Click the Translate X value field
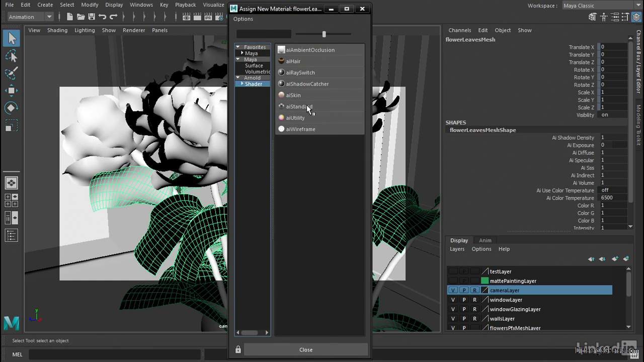The image size is (644, 362). tap(613, 47)
